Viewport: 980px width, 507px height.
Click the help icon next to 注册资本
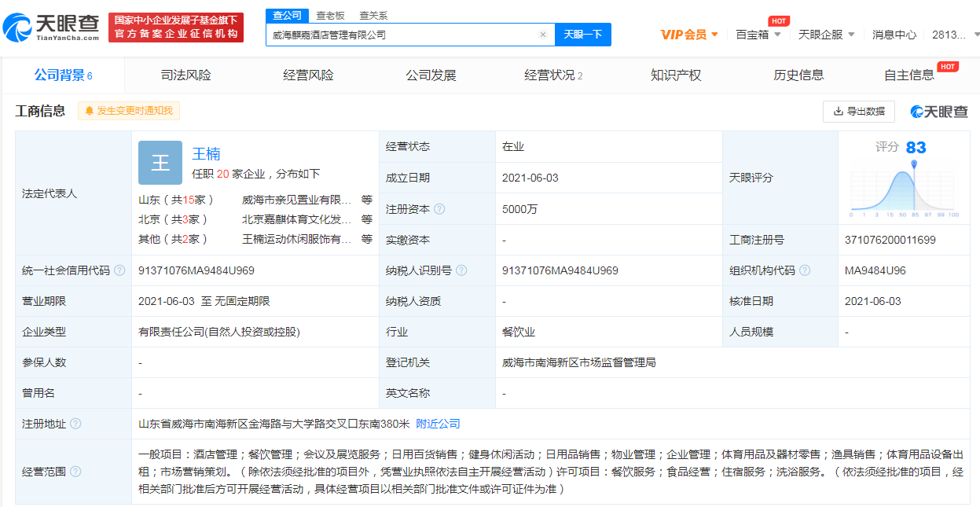coord(439,209)
